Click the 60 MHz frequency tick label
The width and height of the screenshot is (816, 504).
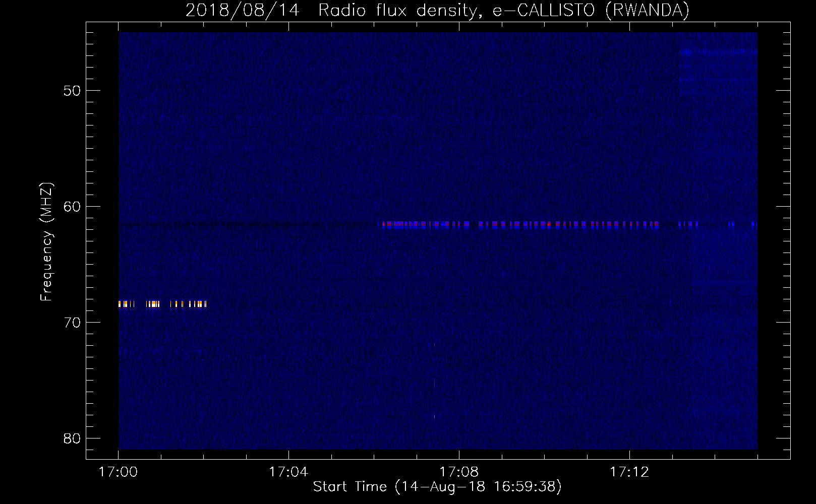72,207
